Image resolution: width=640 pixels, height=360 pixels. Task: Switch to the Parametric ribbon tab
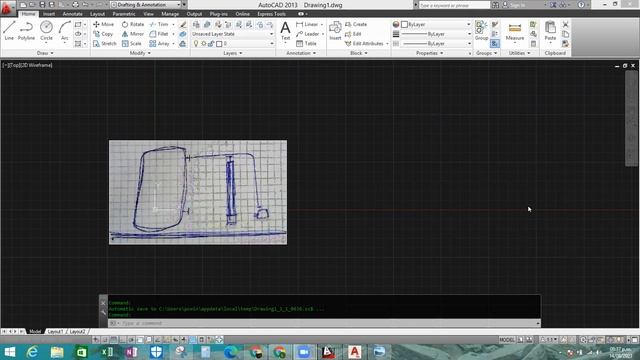124,14
